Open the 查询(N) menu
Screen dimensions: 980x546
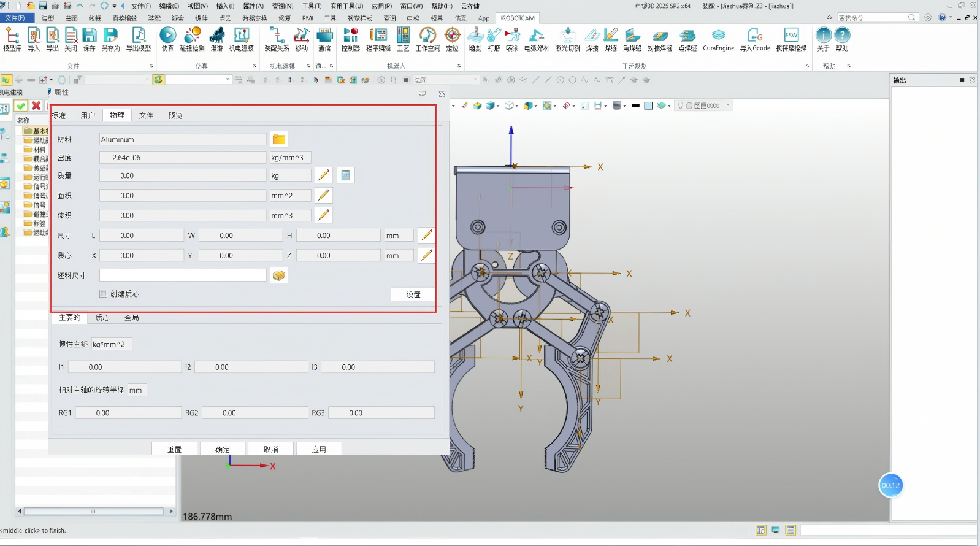tap(283, 6)
